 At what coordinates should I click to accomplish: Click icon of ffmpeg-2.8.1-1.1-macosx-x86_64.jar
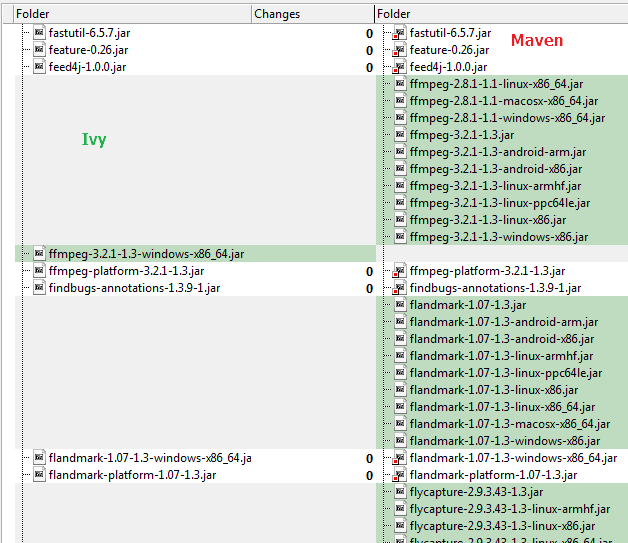400,101
